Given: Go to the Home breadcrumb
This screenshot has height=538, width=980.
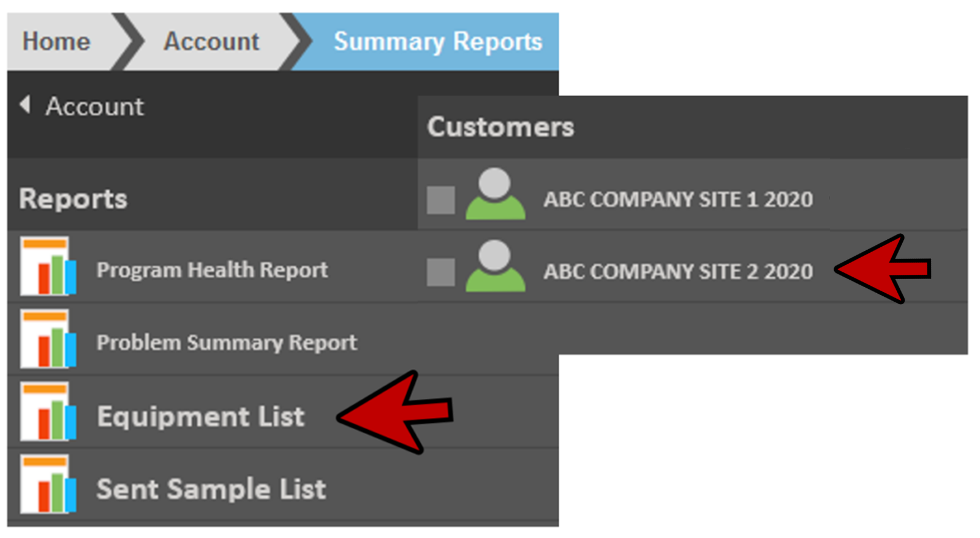Looking at the screenshot, I should pyautogui.click(x=56, y=42).
